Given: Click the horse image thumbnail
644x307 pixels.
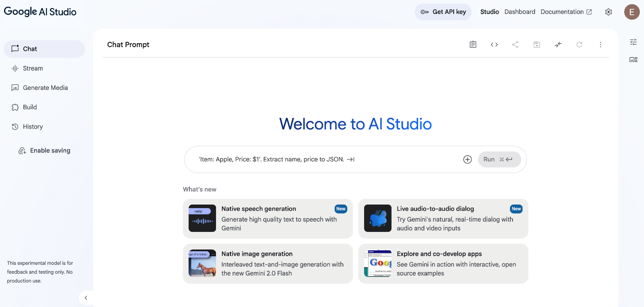Looking at the screenshot, I should tap(202, 263).
